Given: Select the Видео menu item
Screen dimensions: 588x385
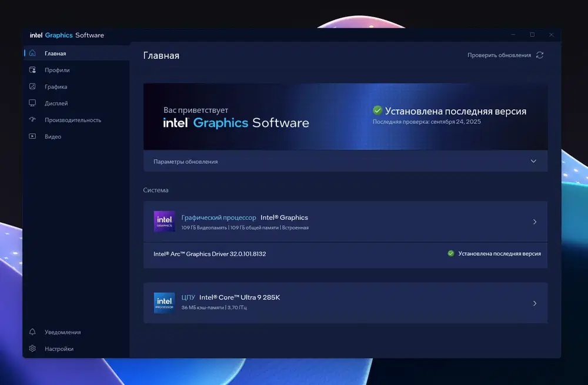Looking at the screenshot, I should 77,136.
